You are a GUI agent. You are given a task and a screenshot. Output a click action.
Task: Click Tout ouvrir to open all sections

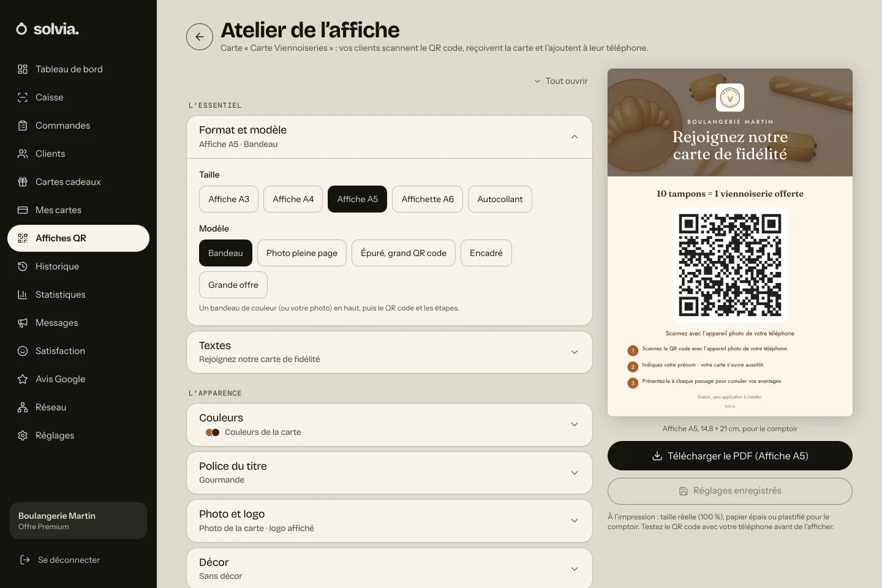point(560,81)
